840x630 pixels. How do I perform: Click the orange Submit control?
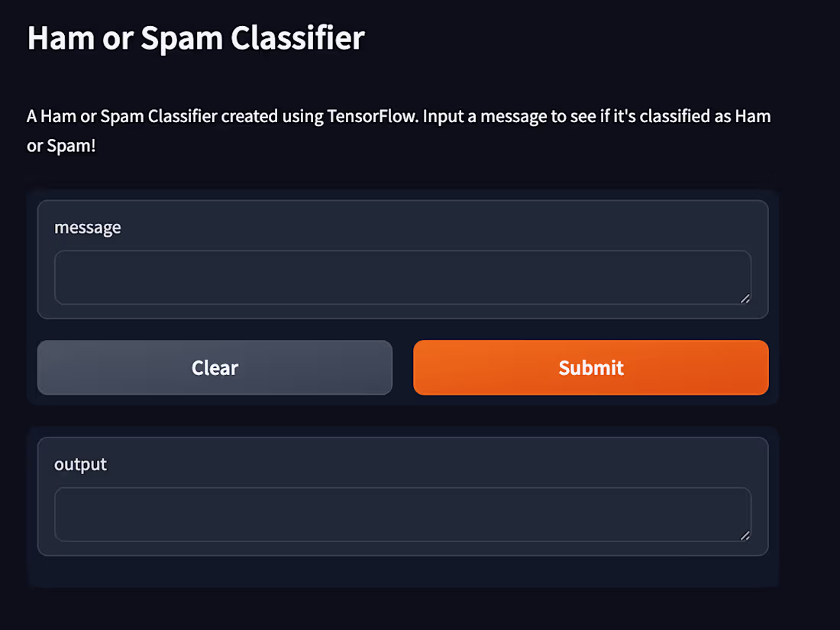[590, 367]
